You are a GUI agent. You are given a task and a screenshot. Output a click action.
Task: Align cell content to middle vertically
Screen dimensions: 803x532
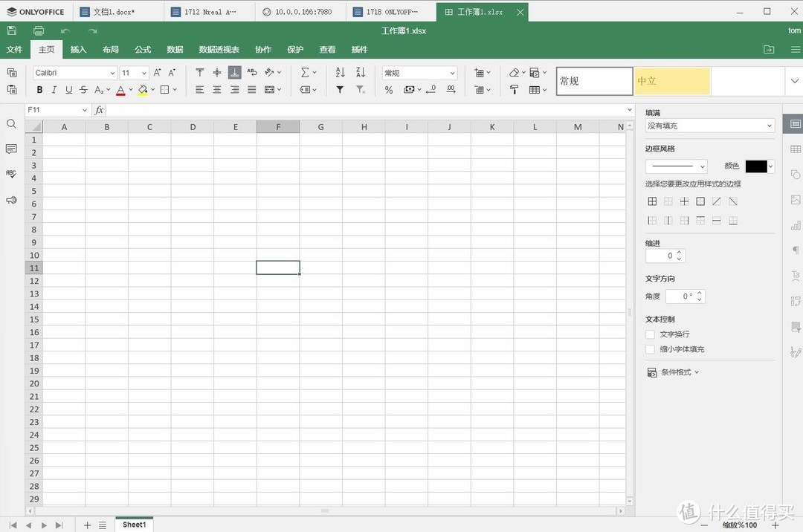click(217, 73)
